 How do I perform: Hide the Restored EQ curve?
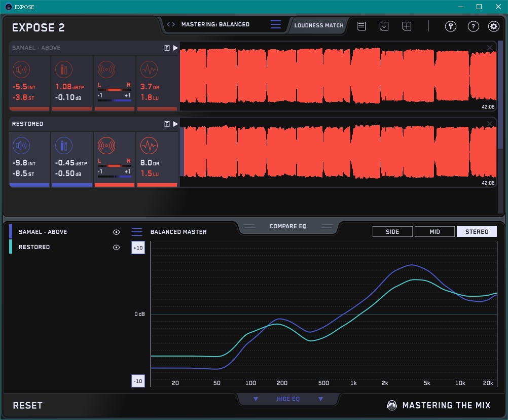116,248
